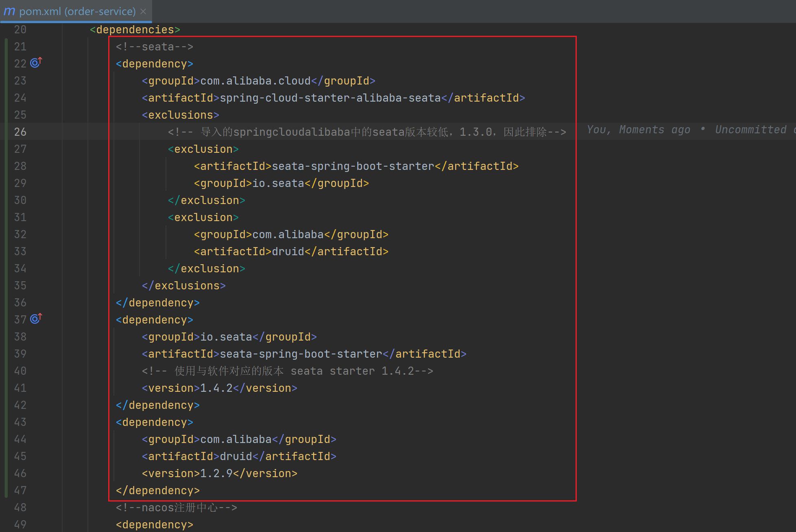Click 'druid' artifactId value on line 33

pyautogui.click(x=288, y=252)
